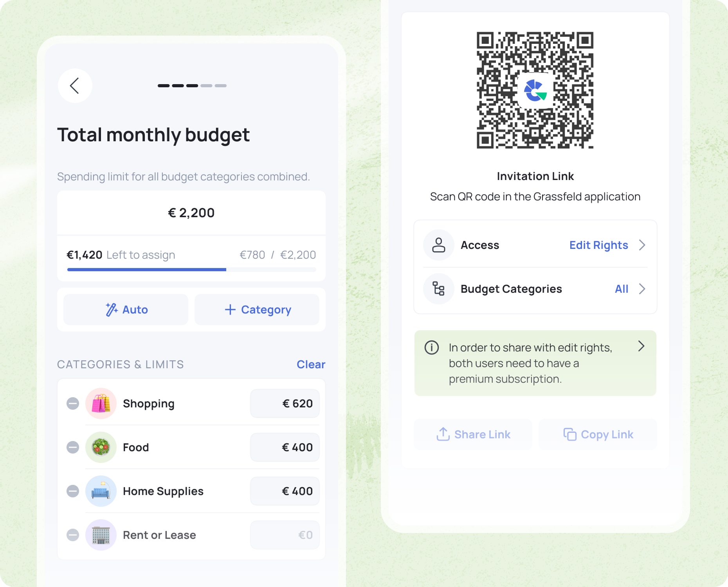Click the Shopping category name
The width and height of the screenshot is (728, 587).
coord(149,403)
